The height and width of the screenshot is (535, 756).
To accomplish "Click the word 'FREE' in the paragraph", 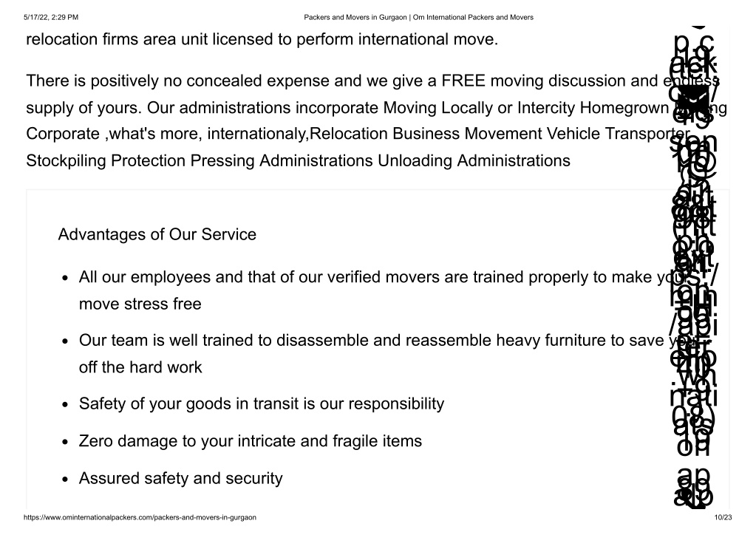I will pyautogui.click(x=463, y=81).
